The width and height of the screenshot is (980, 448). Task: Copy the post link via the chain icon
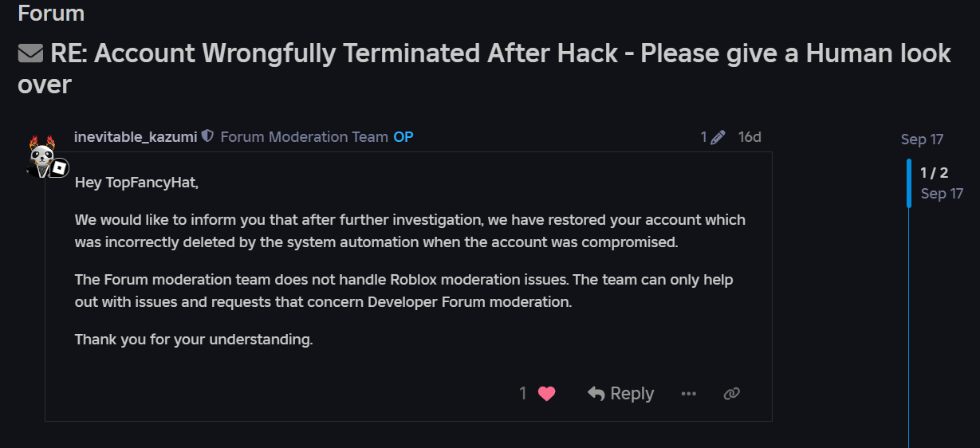731,394
